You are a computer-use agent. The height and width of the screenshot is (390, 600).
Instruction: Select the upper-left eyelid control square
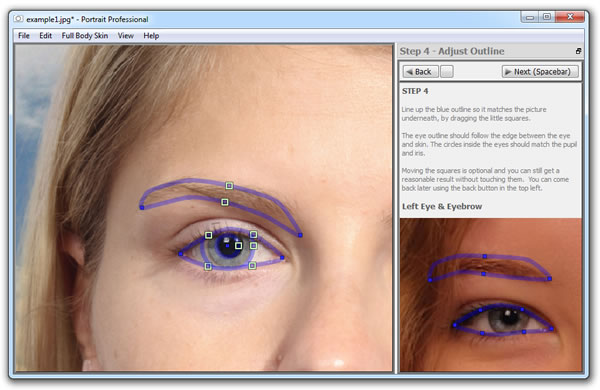(x=209, y=235)
